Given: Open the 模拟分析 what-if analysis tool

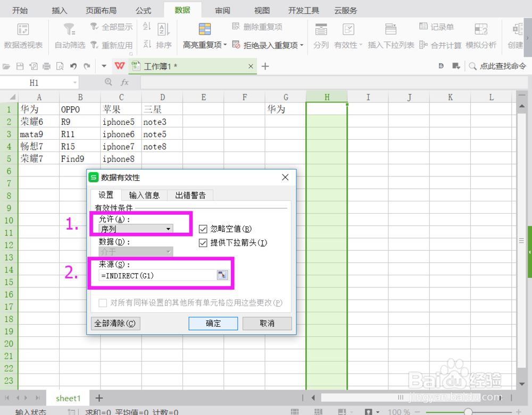Looking at the screenshot, I should tap(480, 35).
